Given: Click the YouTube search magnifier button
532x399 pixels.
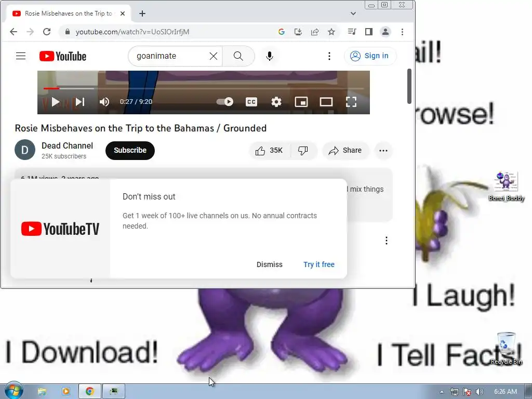Looking at the screenshot, I should (x=238, y=56).
